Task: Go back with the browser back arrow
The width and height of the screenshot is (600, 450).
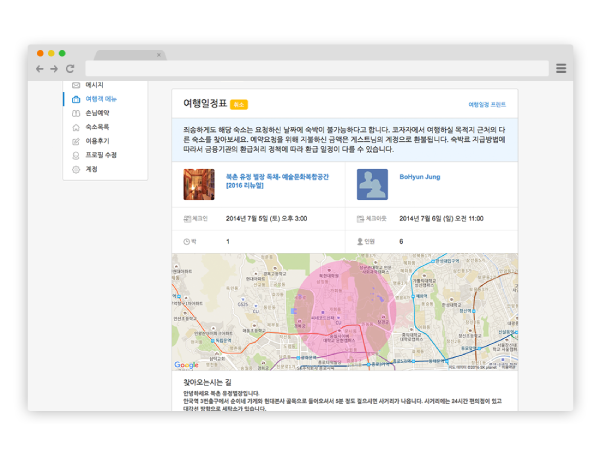Action: tap(39, 68)
